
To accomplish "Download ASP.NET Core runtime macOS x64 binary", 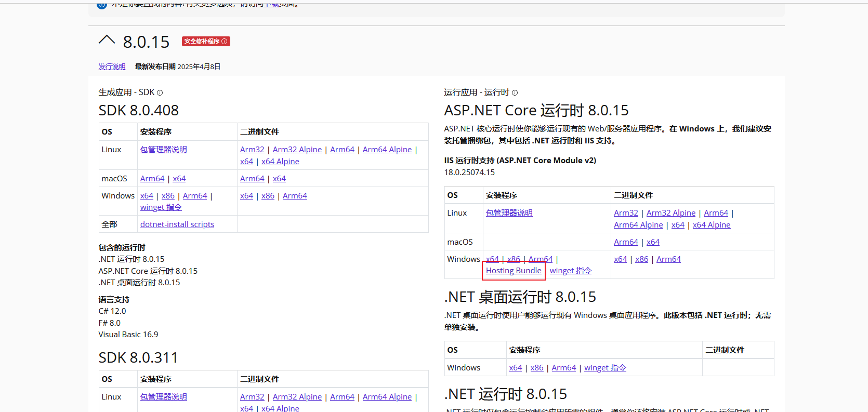I will [653, 242].
